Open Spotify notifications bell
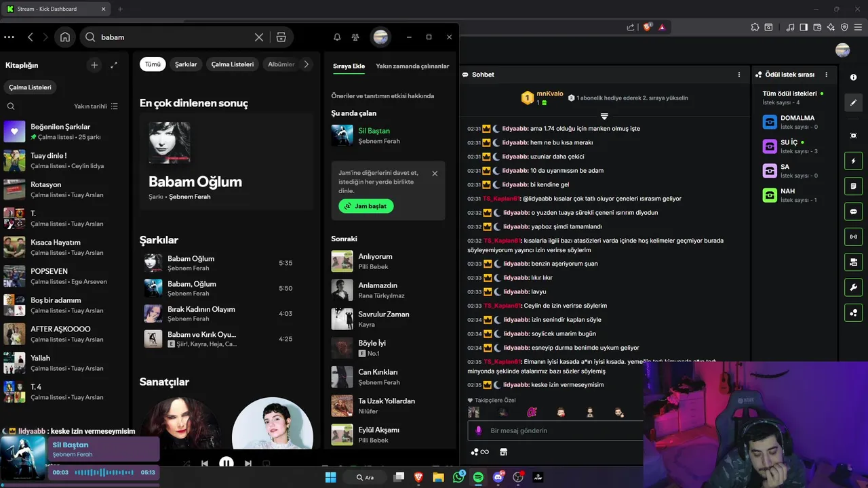The image size is (868, 488). click(x=337, y=37)
